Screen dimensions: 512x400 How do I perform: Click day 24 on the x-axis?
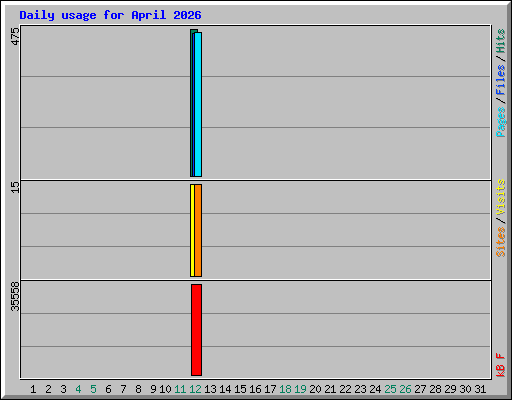[x=375, y=389]
